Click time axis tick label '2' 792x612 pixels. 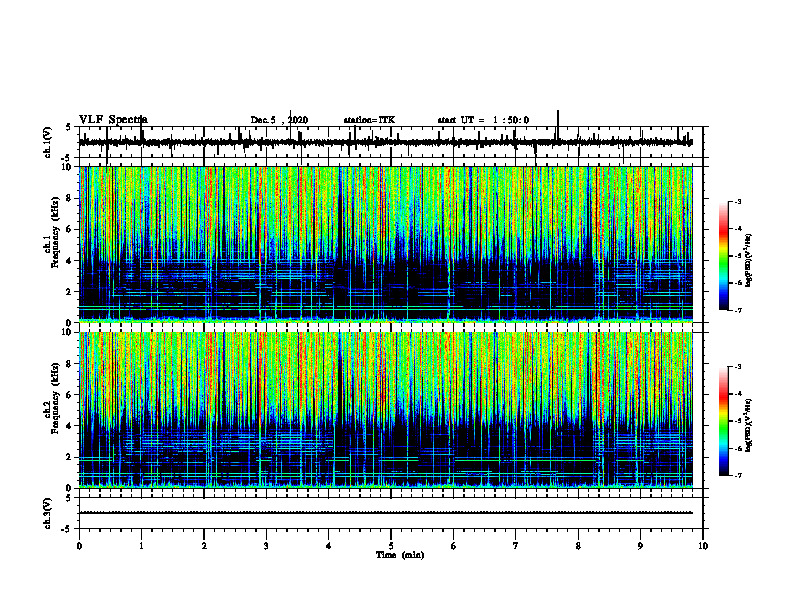204,546
